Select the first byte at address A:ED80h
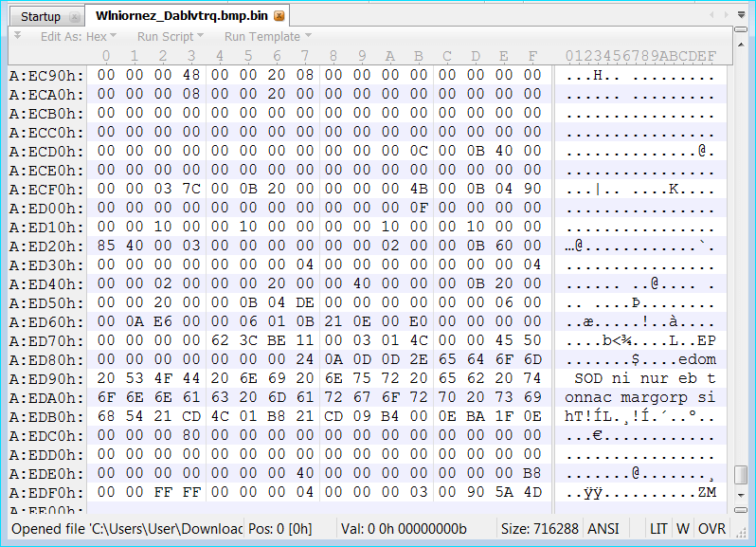The width and height of the screenshot is (756, 547). pyautogui.click(x=106, y=359)
